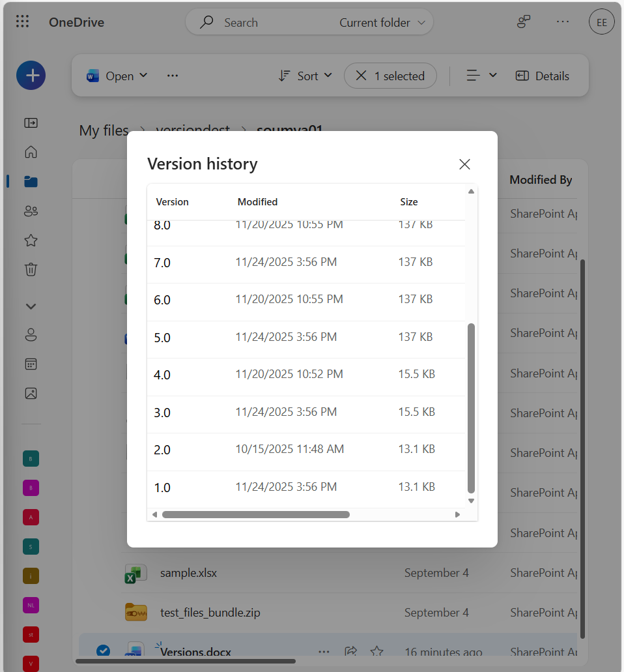Viewport: 624px width, 672px height.
Task: Navigate to versiontest via the breadcrumb
Action: (x=193, y=130)
